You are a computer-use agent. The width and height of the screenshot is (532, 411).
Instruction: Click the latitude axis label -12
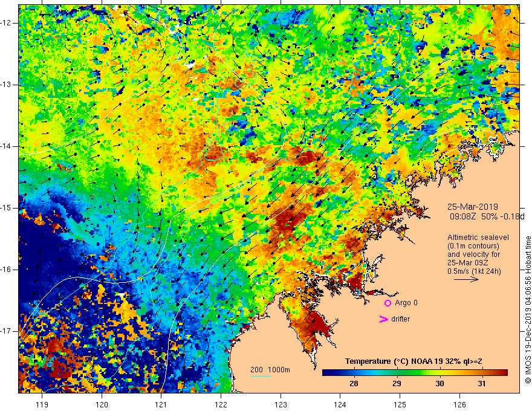[x=7, y=23]
